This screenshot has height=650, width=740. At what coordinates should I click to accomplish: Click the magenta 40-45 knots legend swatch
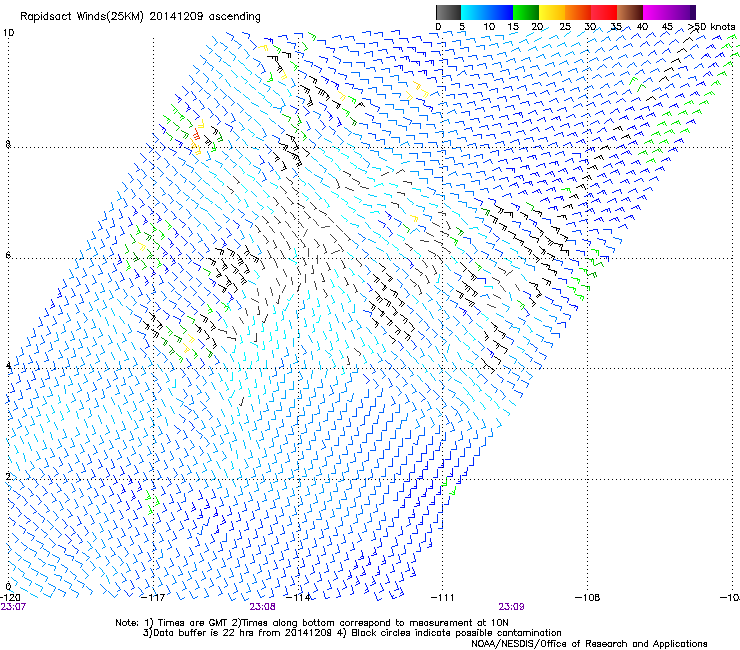pos(656,12)
